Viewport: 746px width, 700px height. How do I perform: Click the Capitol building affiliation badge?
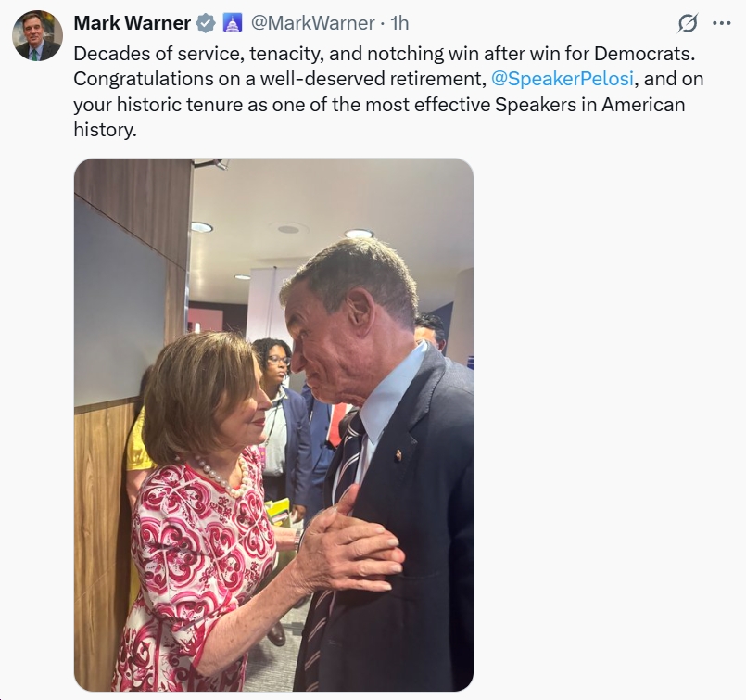click(233, 23)
